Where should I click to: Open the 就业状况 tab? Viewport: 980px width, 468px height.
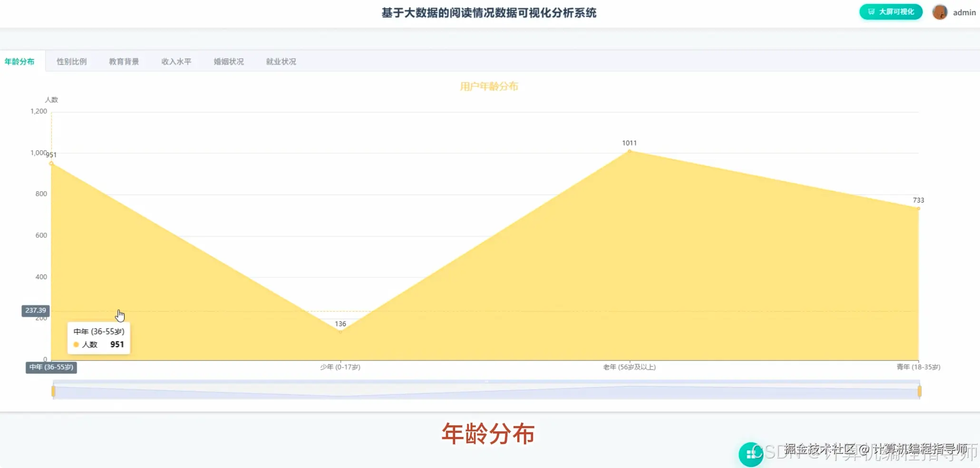coord(280,61)
